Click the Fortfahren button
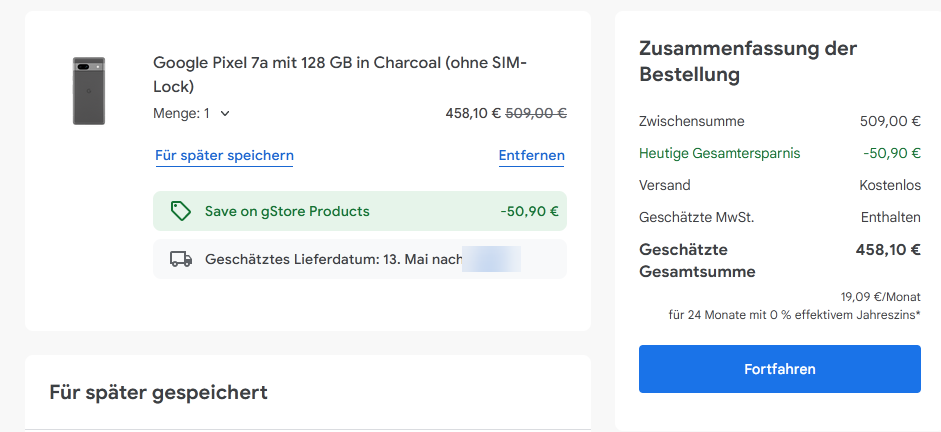 coord(780,369)
